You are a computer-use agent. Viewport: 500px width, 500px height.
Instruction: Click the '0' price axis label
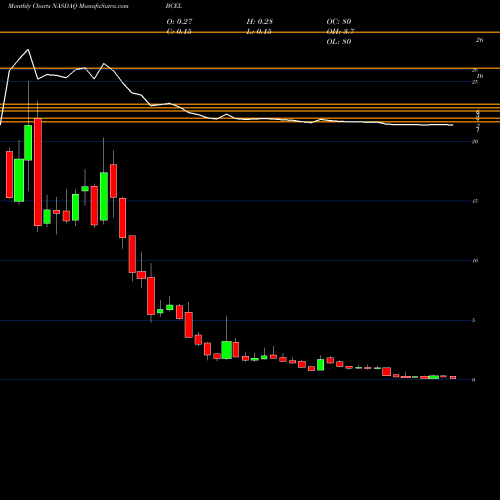click(x=474, y=380)
